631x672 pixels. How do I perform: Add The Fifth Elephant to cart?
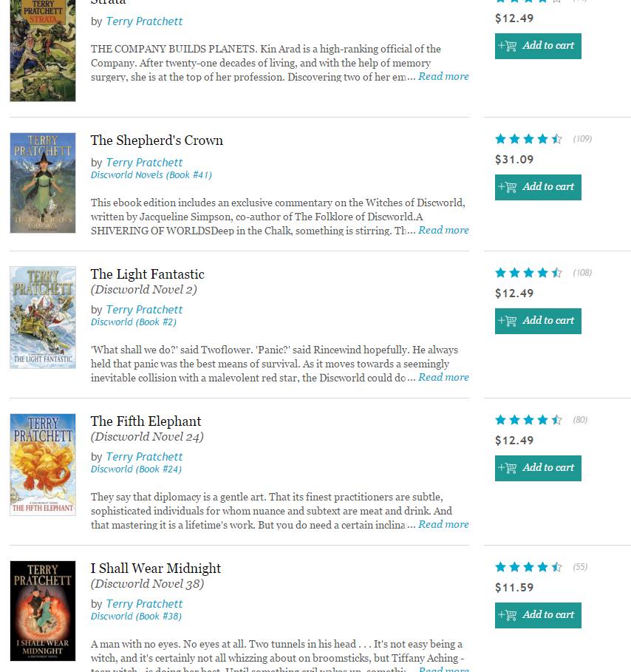[538, 468]
